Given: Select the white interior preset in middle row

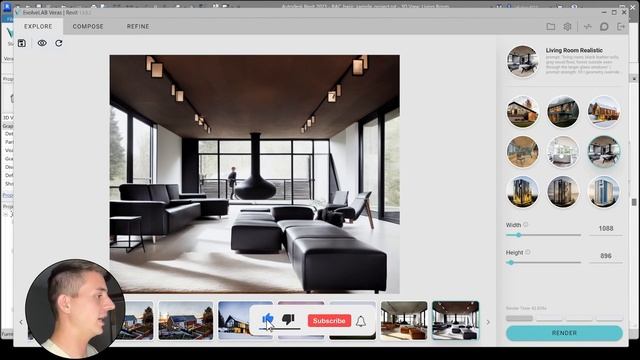Looking at the screenshot, I should coord(563,152).
